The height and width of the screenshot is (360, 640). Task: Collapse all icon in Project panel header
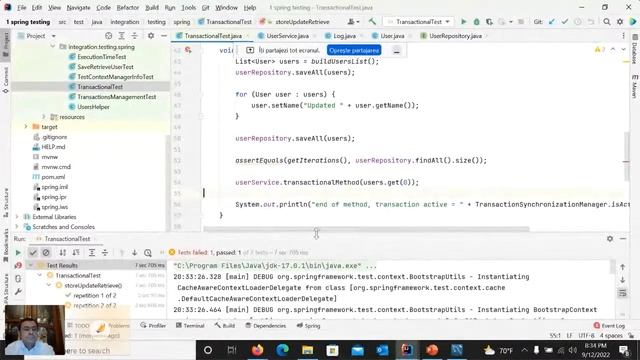[x=134, y=36]
